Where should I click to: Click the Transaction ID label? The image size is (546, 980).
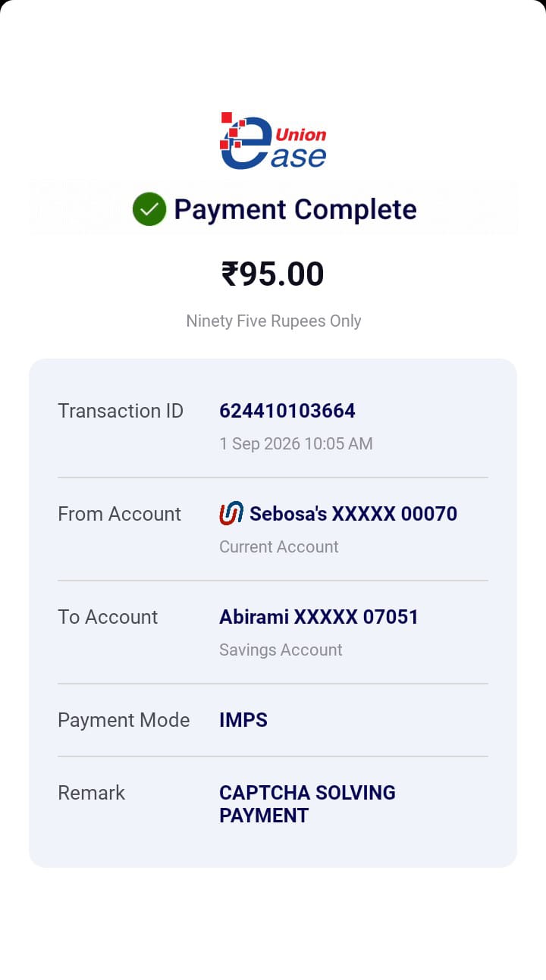(121, 411)
